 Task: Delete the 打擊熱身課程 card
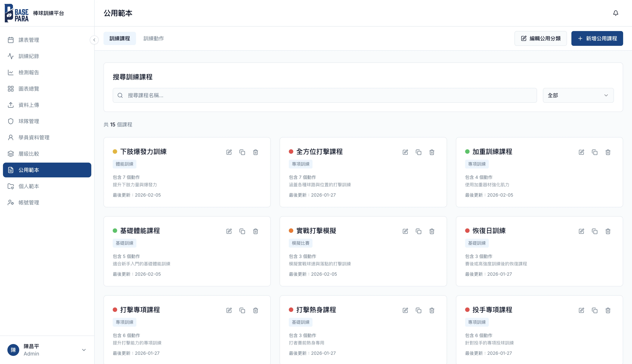pos(432,310)
